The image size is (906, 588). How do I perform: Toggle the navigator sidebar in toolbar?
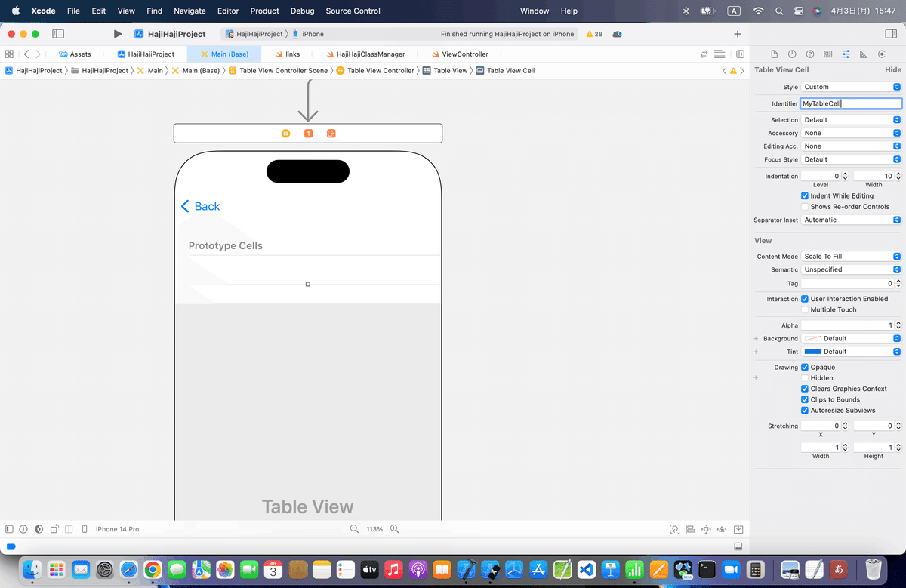(x=58, y=34)
